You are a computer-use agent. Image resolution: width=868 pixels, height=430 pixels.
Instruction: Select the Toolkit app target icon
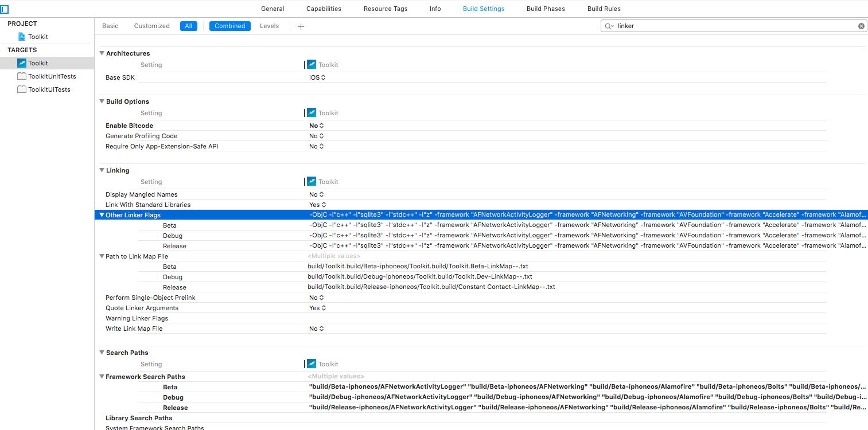click(22, 63)
